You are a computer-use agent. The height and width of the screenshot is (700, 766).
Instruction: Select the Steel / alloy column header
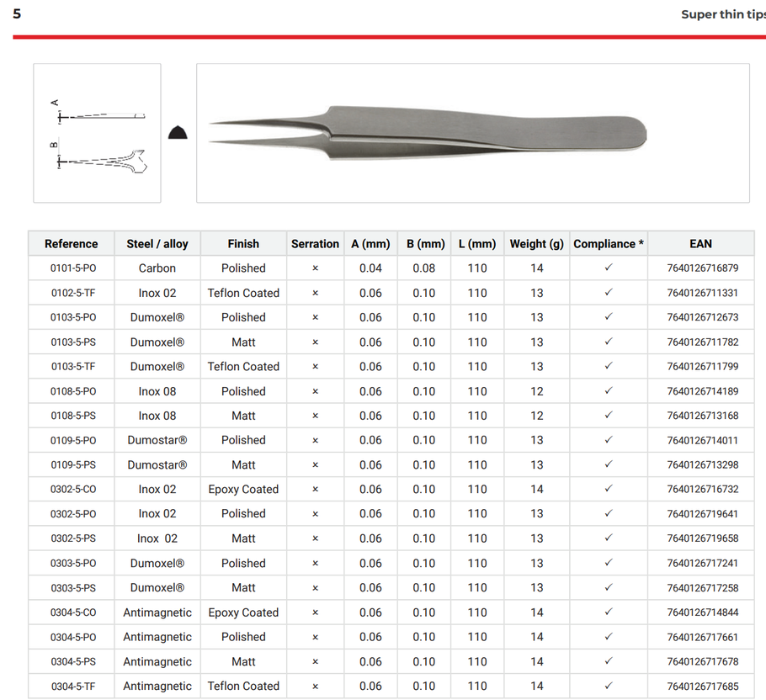tap(157, 244)
